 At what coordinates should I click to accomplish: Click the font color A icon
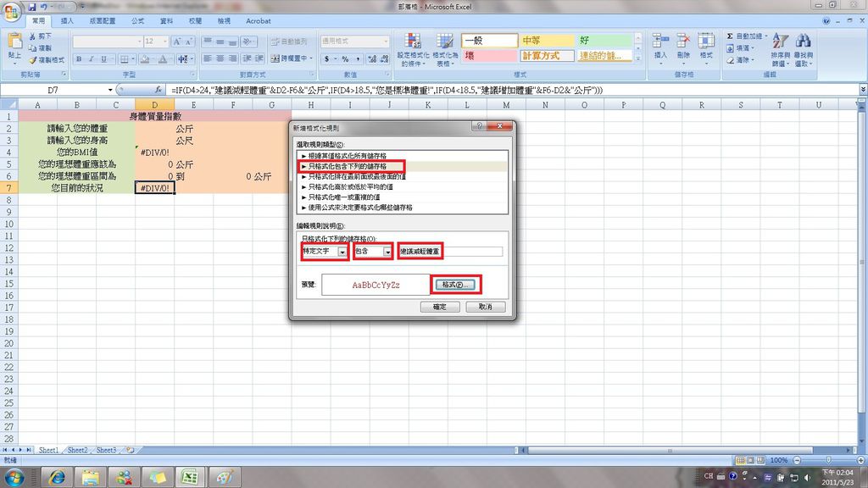point(163,59)
